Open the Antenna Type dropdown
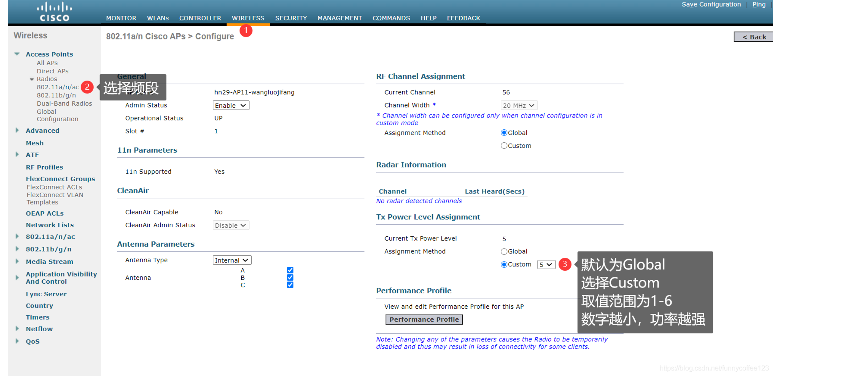Viewport: 868px width, 376px height. (x=231, y=260)
